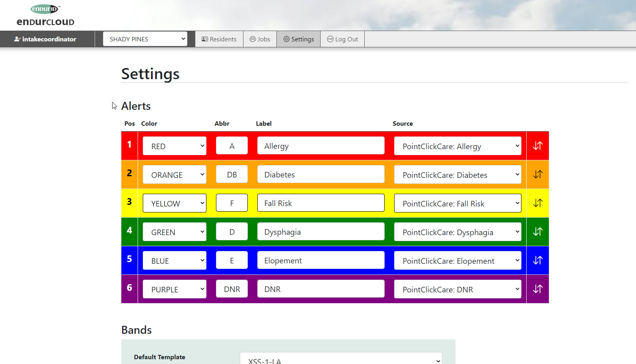Click the EndurID cloud logo
The height and width of the screenshot is (364, 636).
tap(45, 16)
